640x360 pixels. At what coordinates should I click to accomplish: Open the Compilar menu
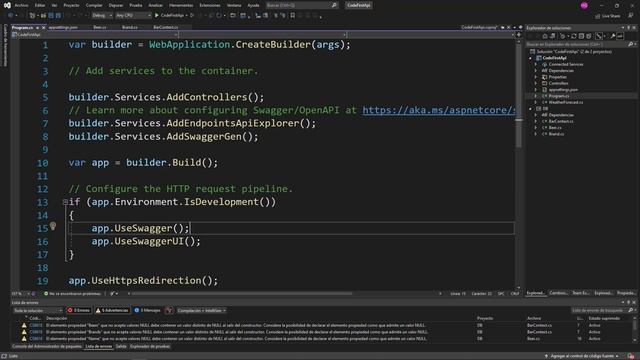[x=94, y=5]
